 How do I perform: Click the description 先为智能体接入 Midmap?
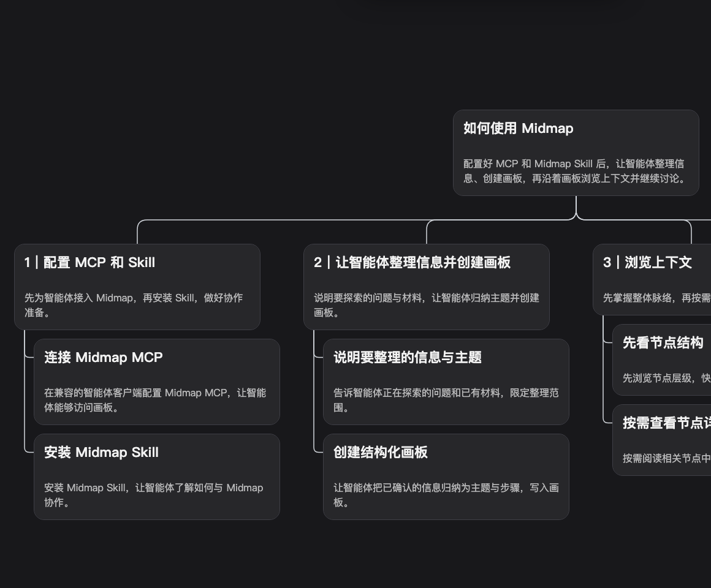pos(134,305)
